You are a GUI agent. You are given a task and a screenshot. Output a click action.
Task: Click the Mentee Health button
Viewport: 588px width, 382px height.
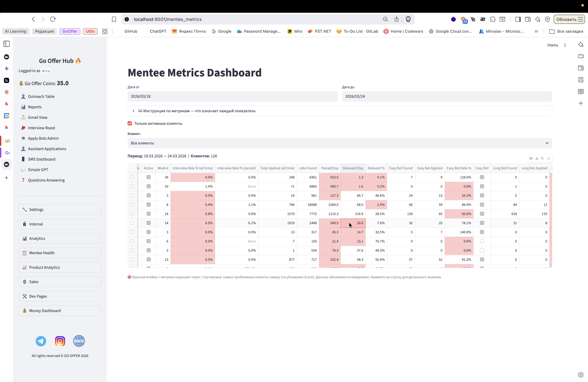60,253
